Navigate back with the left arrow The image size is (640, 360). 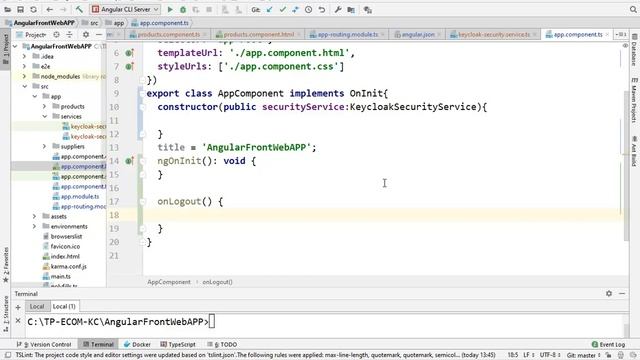tap(49, 9)
